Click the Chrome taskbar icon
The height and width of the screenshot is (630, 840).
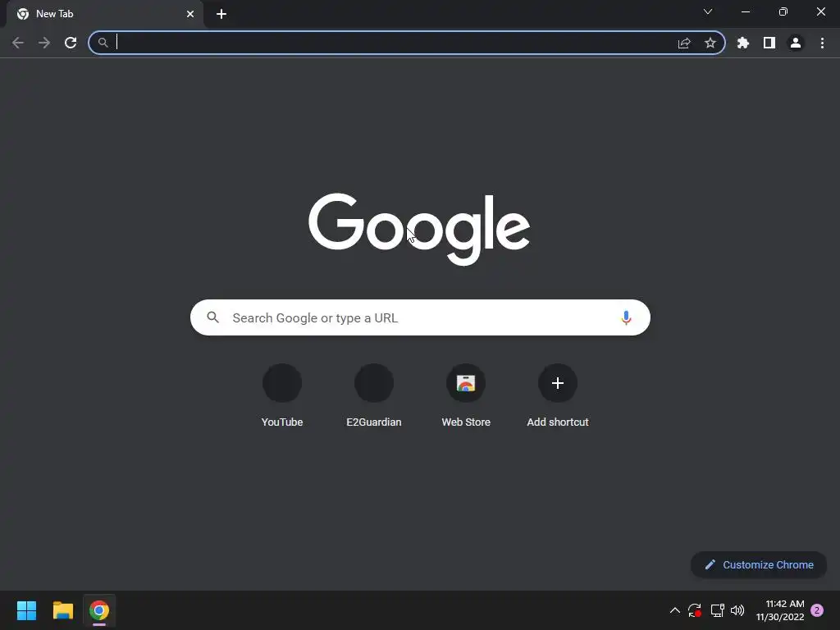99,610
